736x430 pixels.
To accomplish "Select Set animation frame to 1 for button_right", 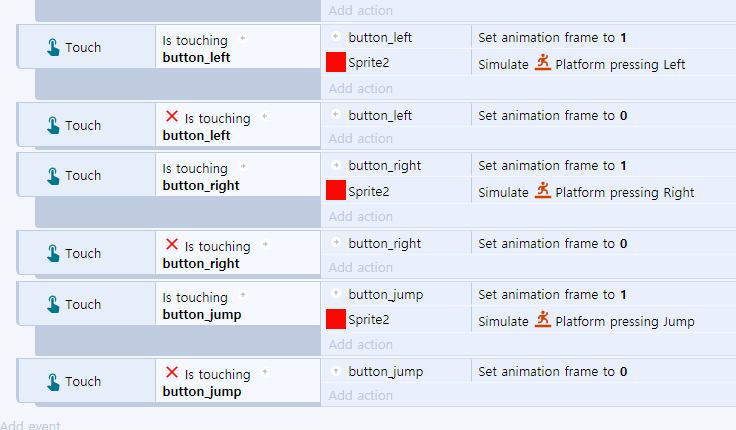I will (x=552, y=166).
